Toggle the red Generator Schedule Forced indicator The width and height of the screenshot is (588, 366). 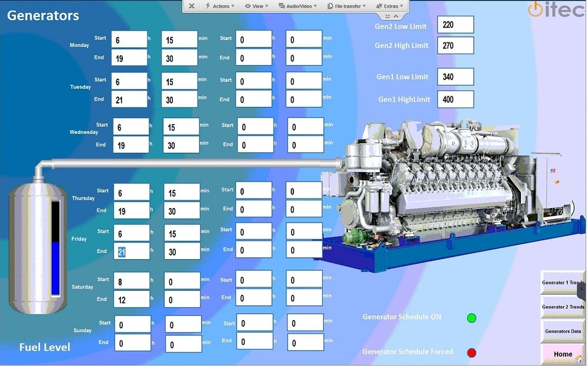pos(472,353)
